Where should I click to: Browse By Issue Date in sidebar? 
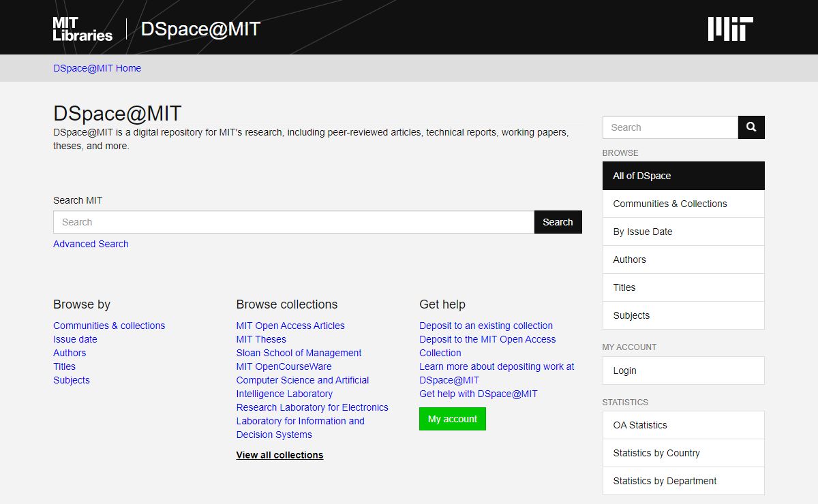pyautogui.click(x=684, y=232)
